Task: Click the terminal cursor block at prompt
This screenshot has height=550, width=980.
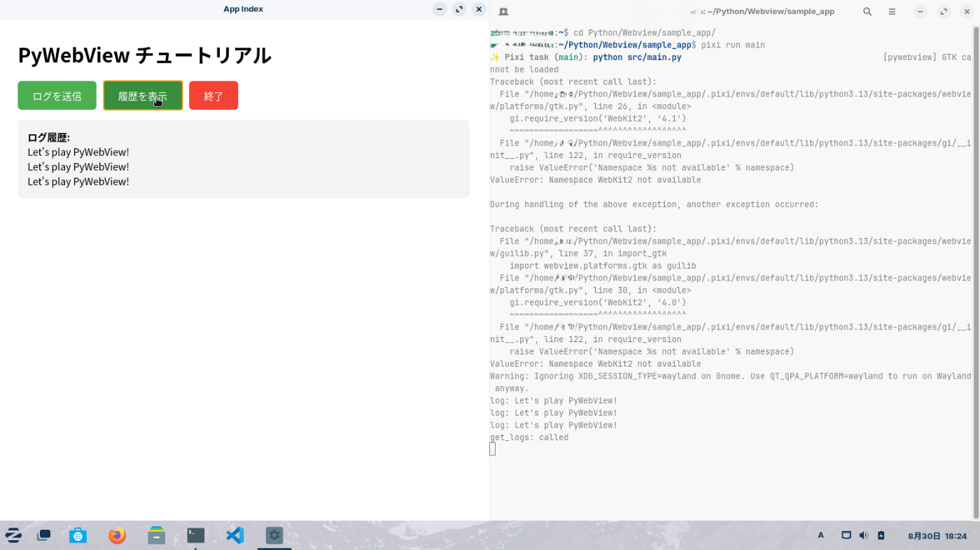Action: [x=493, y=449]
